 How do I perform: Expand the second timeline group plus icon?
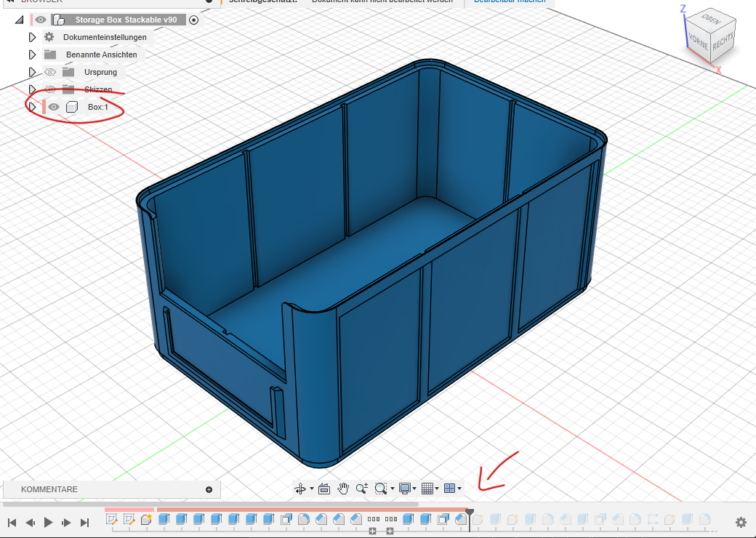pyautogui.click(x=390, y=531)
